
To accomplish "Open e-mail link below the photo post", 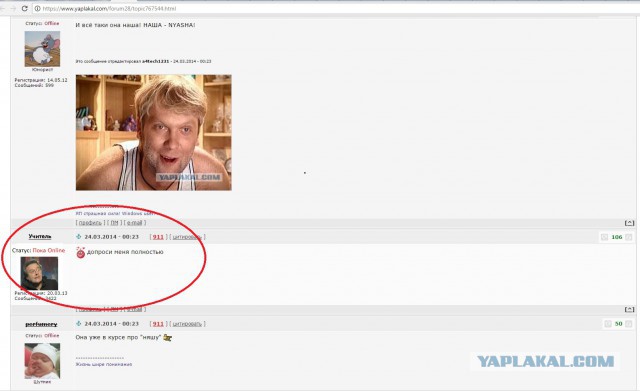I will point(135,223).
